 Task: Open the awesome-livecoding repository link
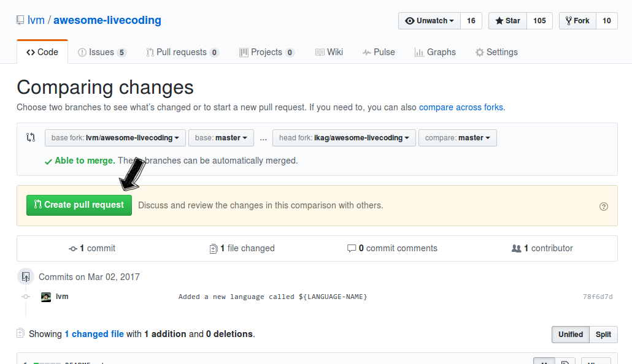tap(107, 20)
